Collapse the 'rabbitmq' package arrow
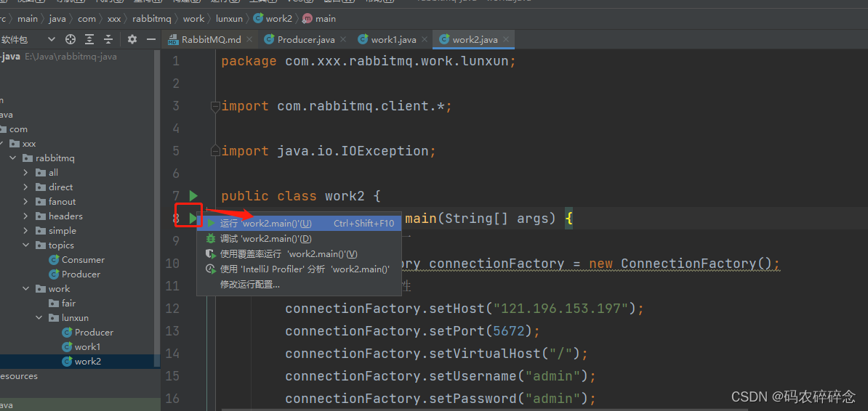Image resolution: width=868 pixels, height=411 pixels. tap(13, 158)
